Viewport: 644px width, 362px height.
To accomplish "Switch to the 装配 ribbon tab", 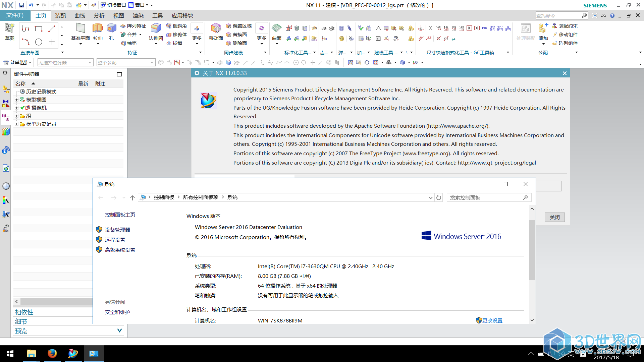I will (x=60, y=16).
